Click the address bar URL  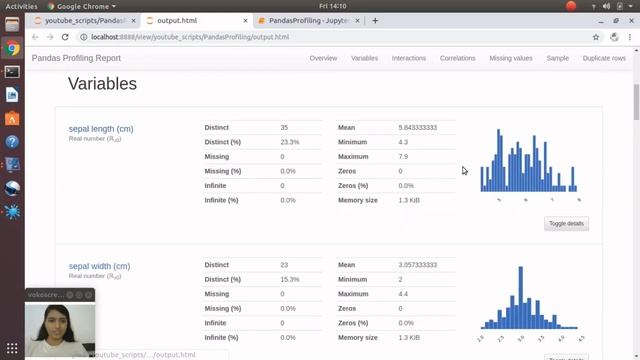(190, 37)
